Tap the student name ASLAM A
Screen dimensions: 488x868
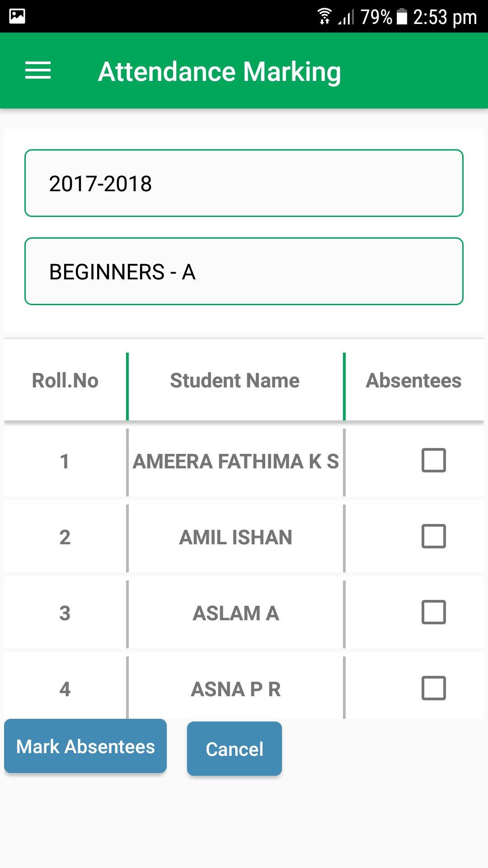tap(235, 613)
